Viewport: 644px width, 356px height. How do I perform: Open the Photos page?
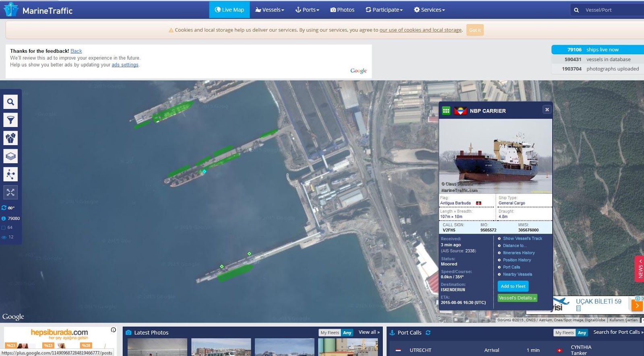343,10
